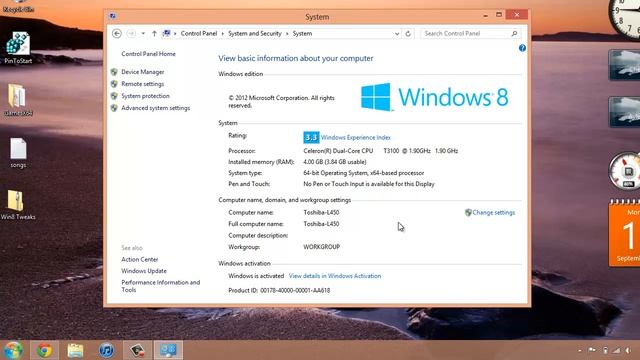Click the search magnifier icon
This screenshot has height=360, width=640.
(x=514, y=33)
